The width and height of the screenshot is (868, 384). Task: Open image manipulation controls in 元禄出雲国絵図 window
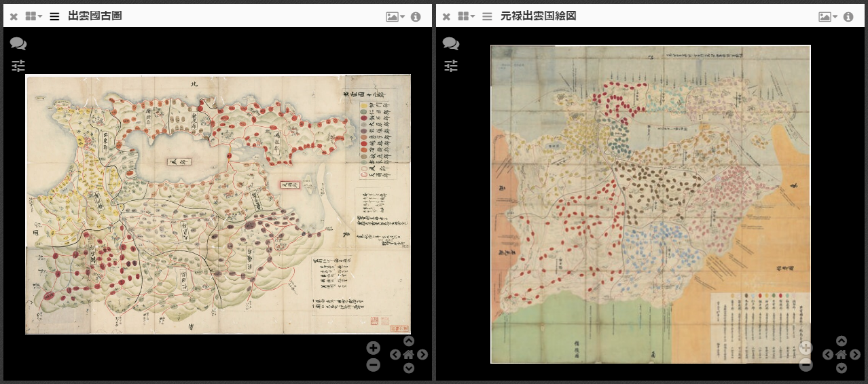click(x=451, y=66)
